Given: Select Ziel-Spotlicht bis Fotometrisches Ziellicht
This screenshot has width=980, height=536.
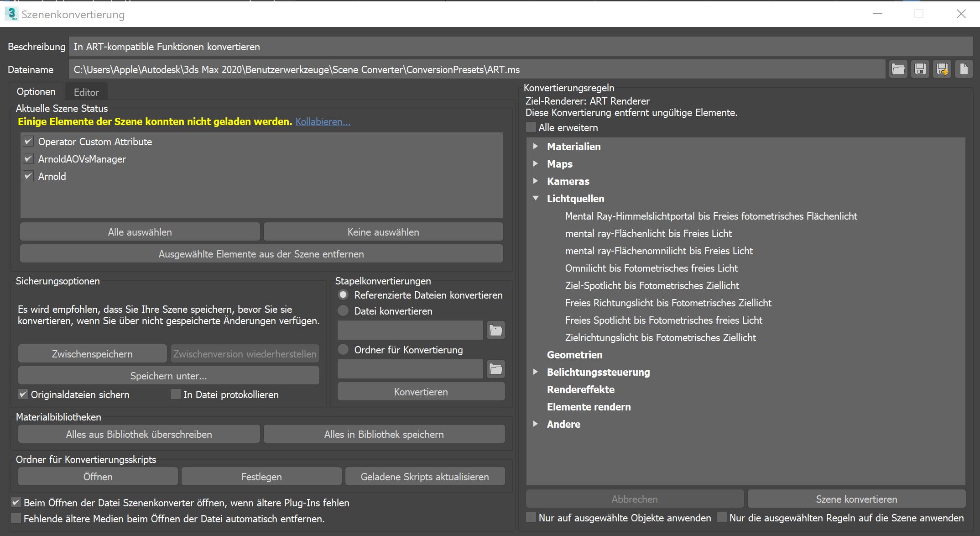Looking at the screenshot, I should (x=652, y=285).
